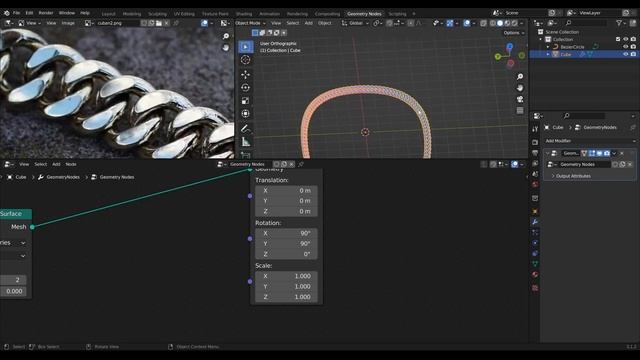
Task: Switch to Scripting workspace tab
Action: pos(397,13)
